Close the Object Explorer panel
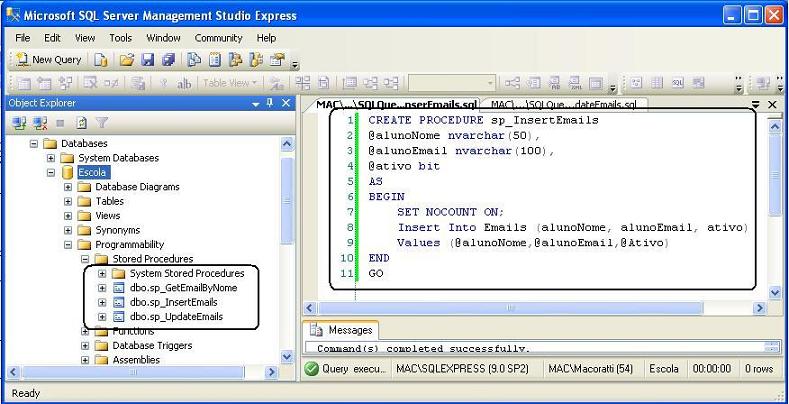This screenshot has width=789, height=404. (286, 103)
